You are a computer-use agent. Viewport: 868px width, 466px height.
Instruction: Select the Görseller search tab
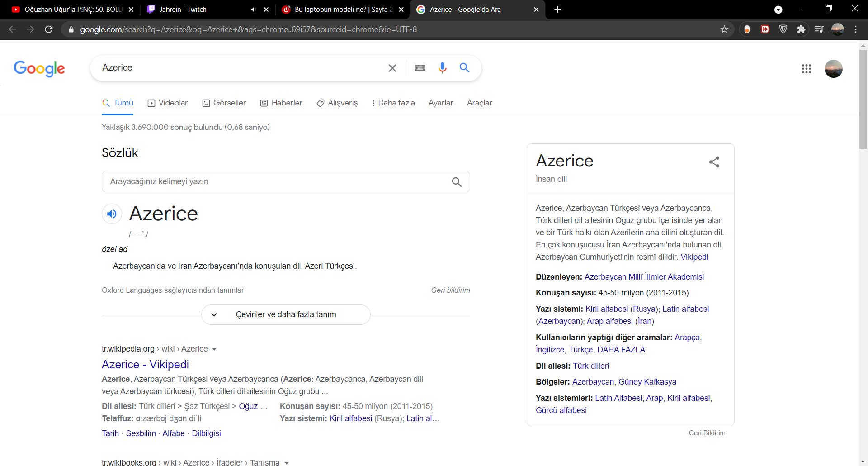pos(224,103)
